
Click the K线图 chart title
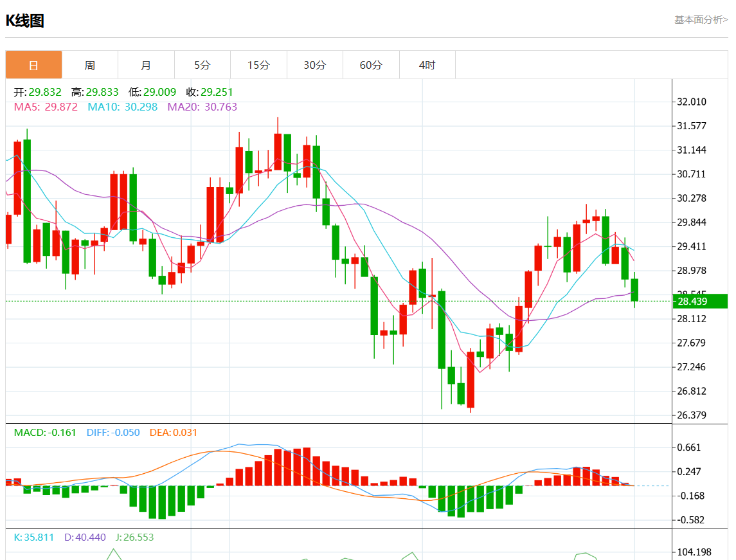pyautogui.click(x=25, y=21)
